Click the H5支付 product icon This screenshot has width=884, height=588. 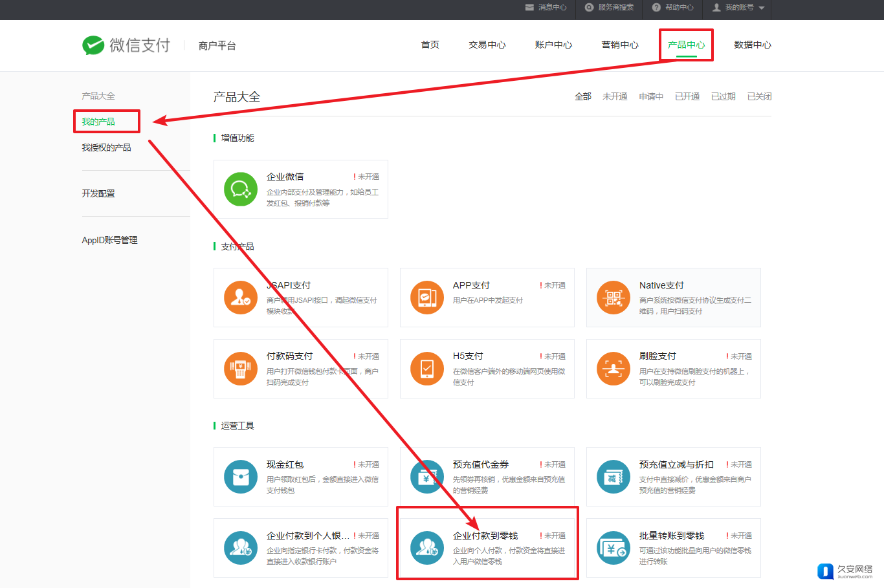click(x=427, y=369)
